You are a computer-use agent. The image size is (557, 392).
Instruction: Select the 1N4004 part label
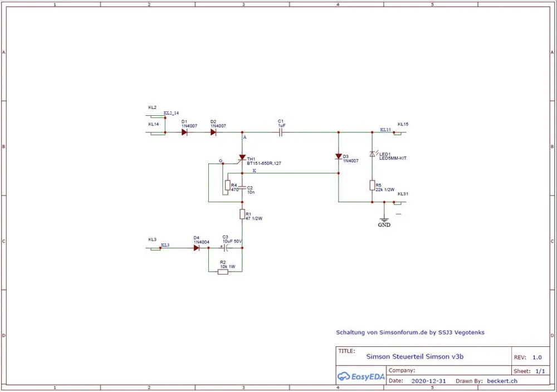tap(202, 242)
